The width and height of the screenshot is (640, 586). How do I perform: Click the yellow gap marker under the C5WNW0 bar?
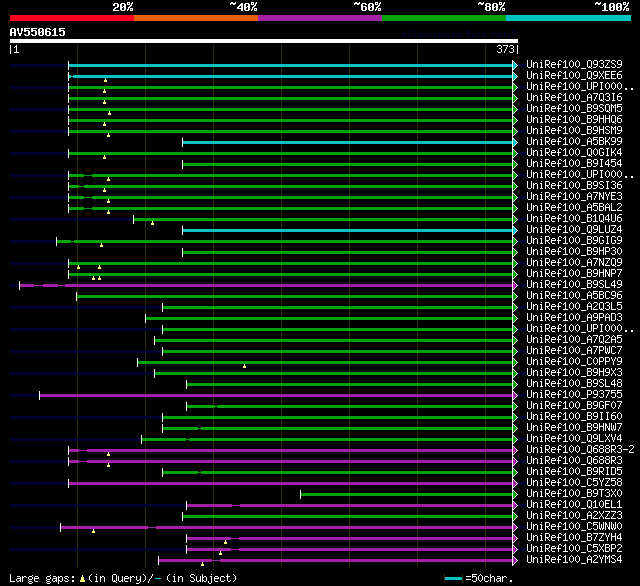[x=93, y=531]
